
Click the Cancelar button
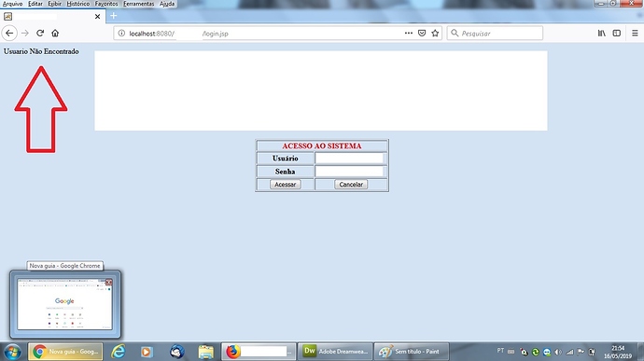[351, 185]
